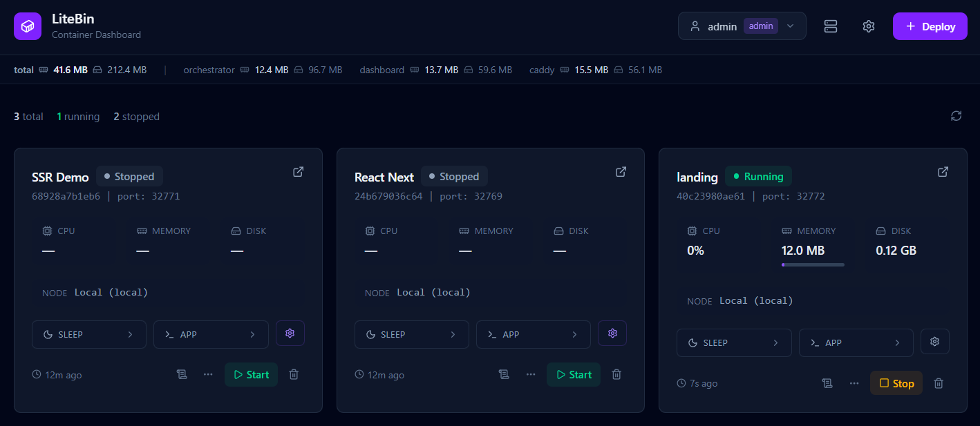Open the landing container in a new tab
The image size is (980, 426).
tap(943, 172)
